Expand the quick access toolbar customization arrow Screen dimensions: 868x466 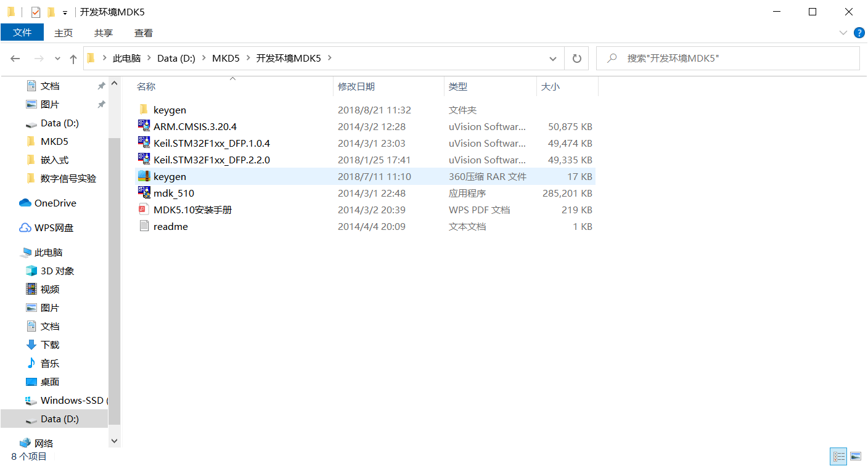point(65,12)
